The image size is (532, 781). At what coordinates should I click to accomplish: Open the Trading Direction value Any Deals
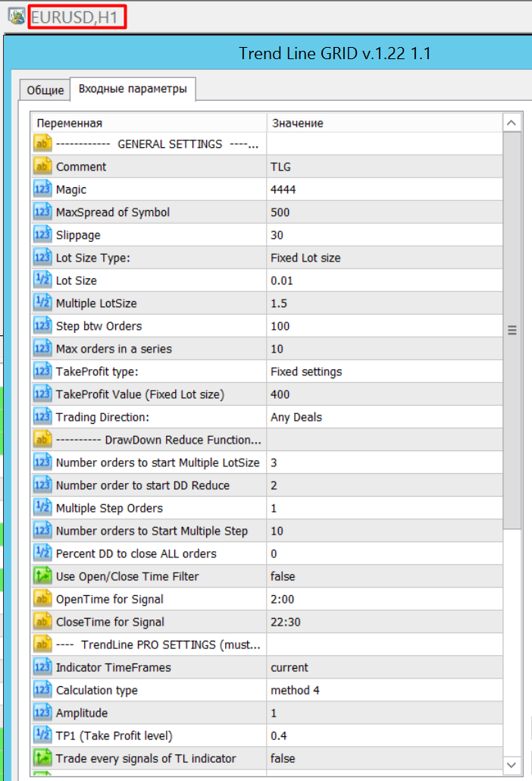385,417
